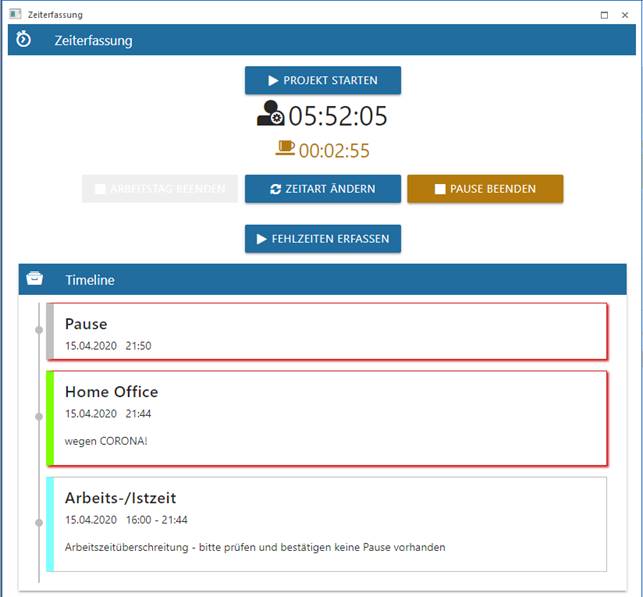Click the disabled Arbeitstag Beenden button
Viewport: 643px width, 597px height.
tap(159, 189)
